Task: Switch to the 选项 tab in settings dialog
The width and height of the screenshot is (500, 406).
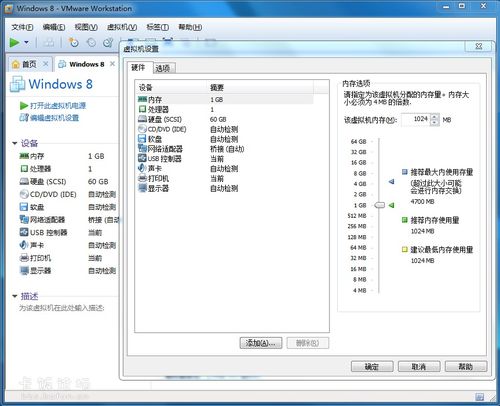Action: [163, 68]
